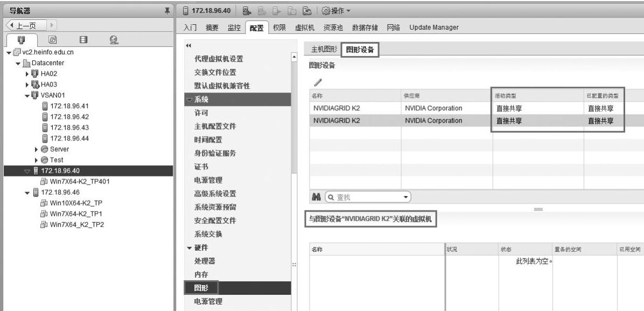Click in the 查找 search field
The height and width of the screenshot is (311, 644).
click(x=368, y=197)
